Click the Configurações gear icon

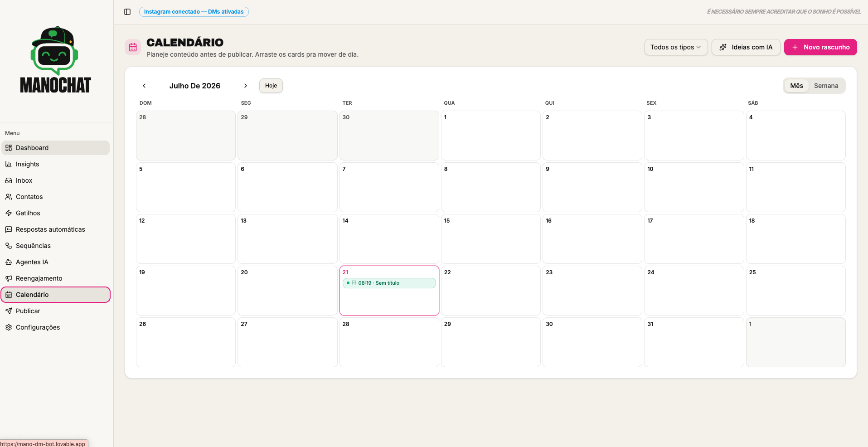[x=9, y=327]
